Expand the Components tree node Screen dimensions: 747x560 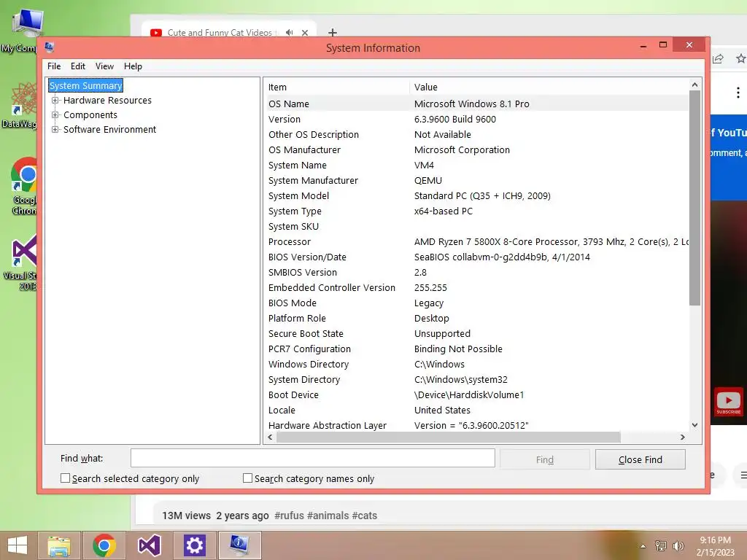[55, 114]
